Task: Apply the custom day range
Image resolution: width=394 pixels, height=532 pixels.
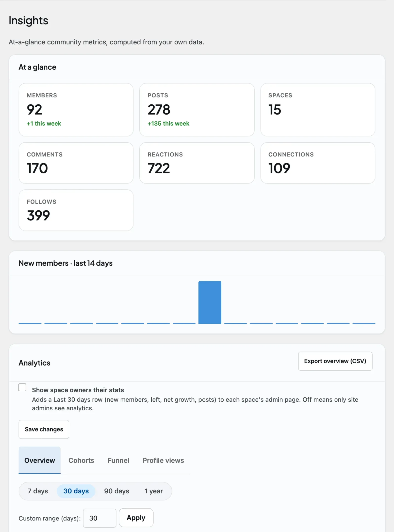Action: (136, 518)
